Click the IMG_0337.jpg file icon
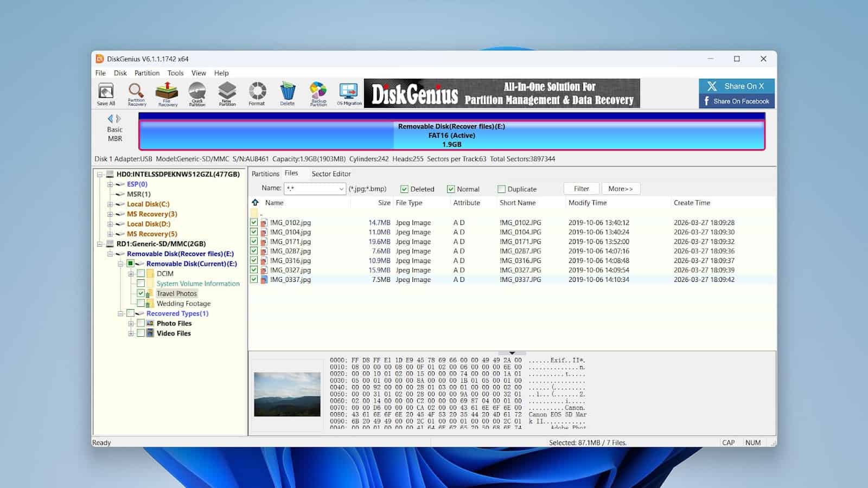The width and height of the screenshot is (868, 488). point(264,280)
